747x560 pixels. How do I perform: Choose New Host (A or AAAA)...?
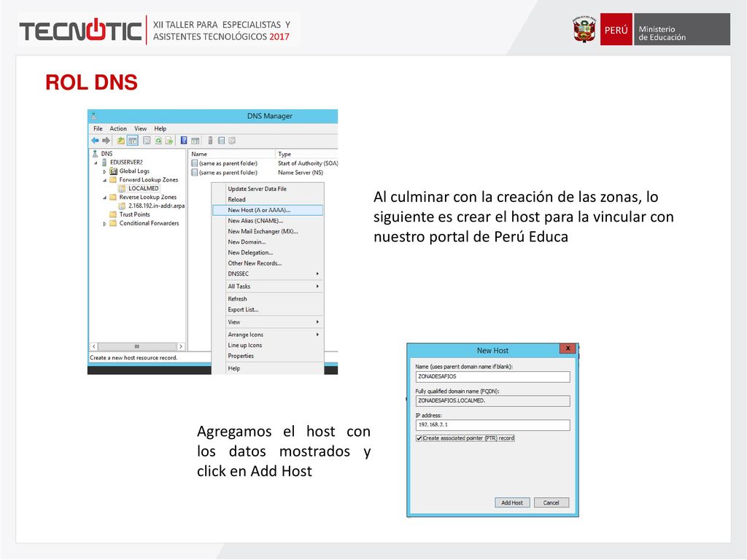[268, 210]
